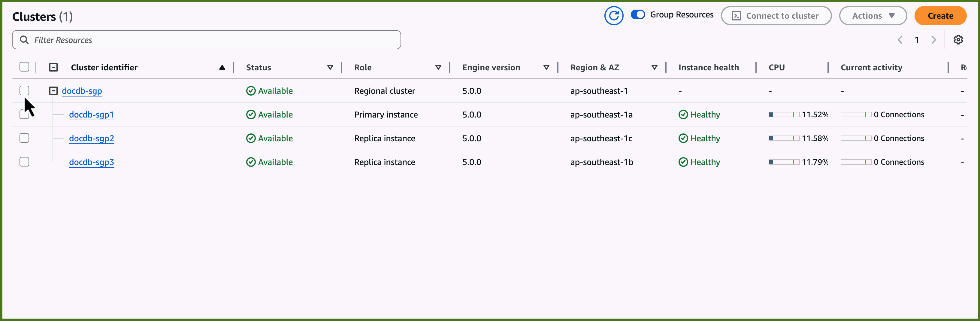Click the Filter Resources search field

coord(213,40)
